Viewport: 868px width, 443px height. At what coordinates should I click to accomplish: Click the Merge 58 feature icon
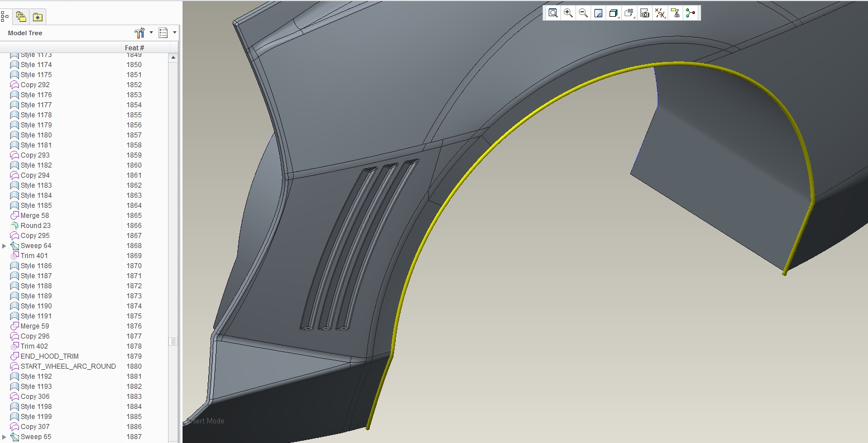[x=15, y=216]
